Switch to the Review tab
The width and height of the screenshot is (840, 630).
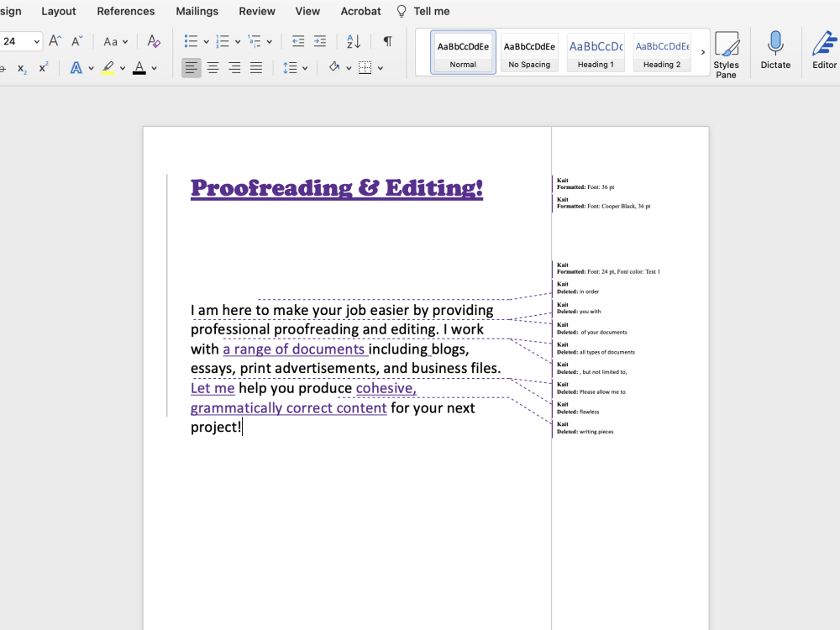[x=257, y=11]
